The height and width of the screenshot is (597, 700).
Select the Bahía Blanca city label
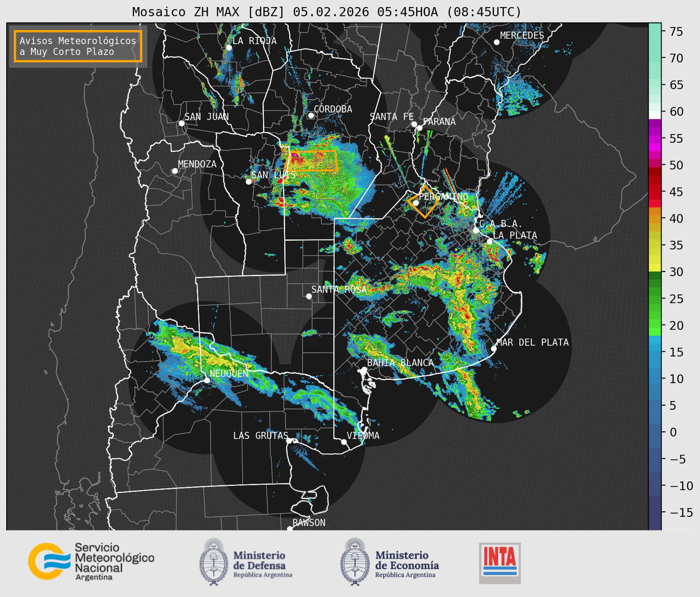(x=400, y=363)
